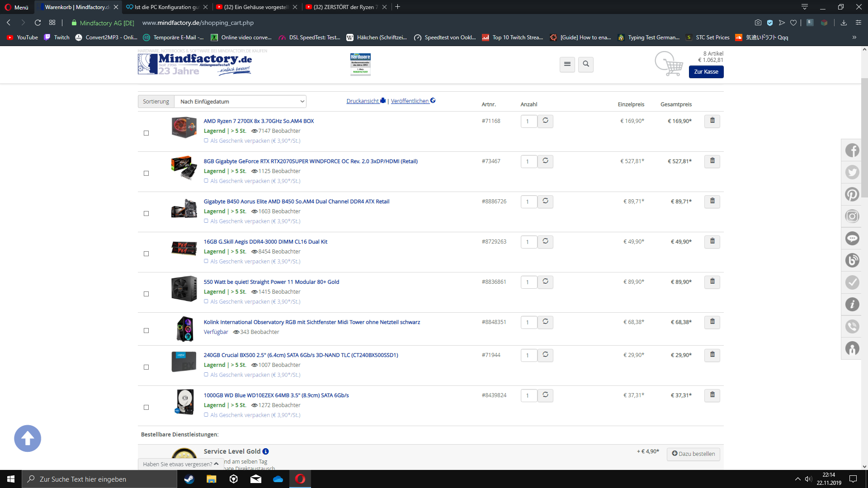Open the 550 Watt be quiet! product link
The width and height of the screenshot is (868, 488).
click(271, 282)
